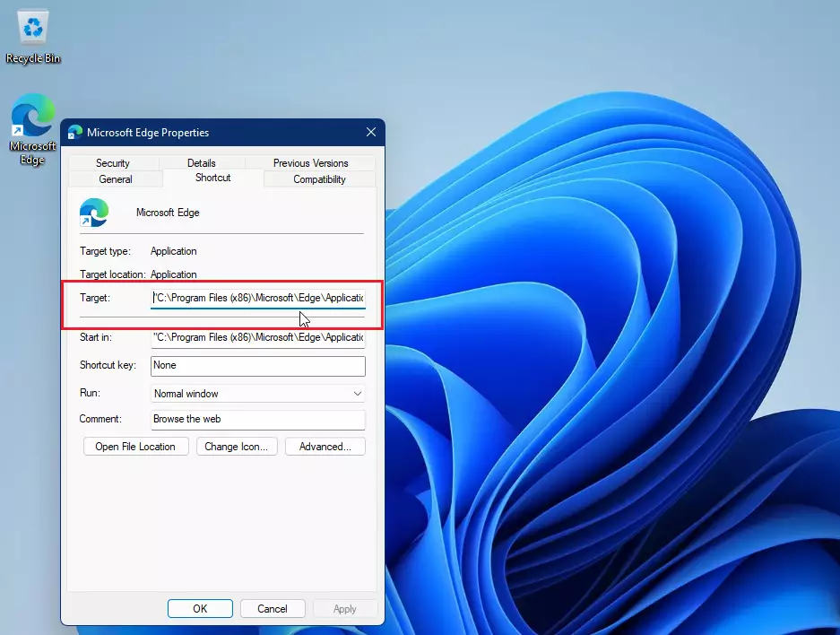Click the 'Shortcut key:' label
Screen dimensions: 840x635
coord(108,365)
